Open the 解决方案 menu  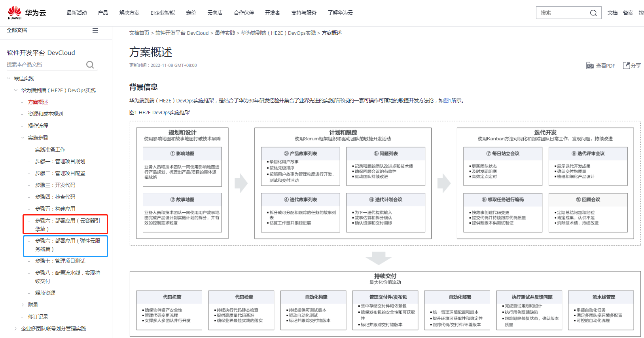click(129, 13)
